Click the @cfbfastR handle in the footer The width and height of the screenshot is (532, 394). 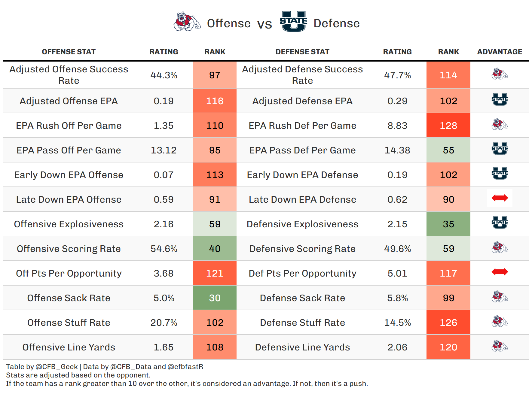tap(185, 367)
